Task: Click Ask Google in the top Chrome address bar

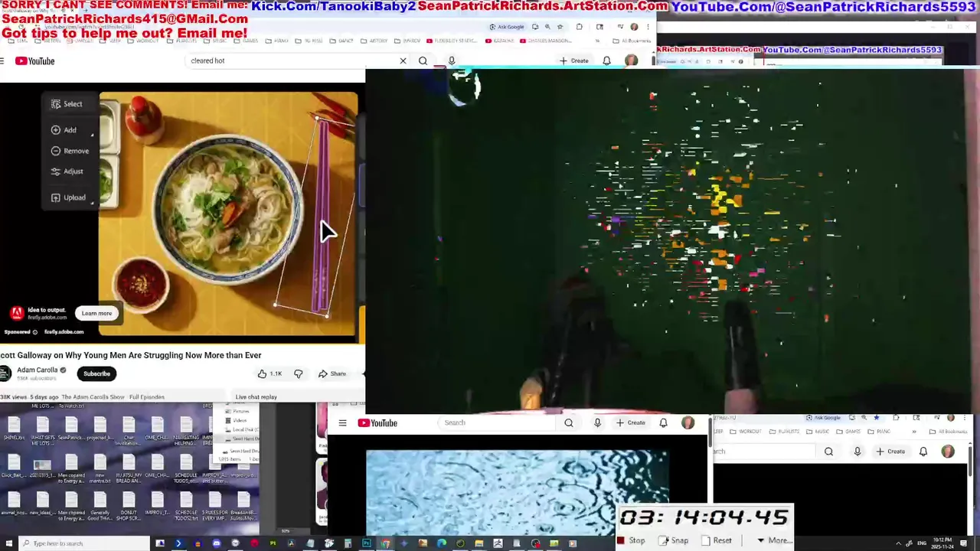Action: click(x=507, y=27)
